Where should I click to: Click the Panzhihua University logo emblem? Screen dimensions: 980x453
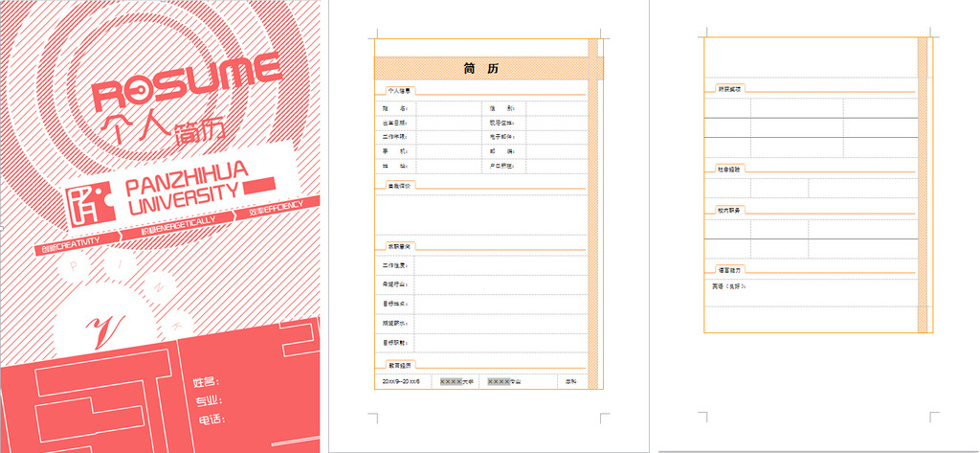[x=90, y=203]
